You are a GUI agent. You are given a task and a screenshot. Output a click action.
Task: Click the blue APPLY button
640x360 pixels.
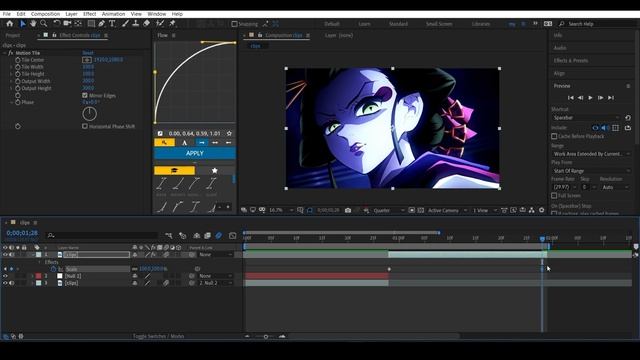195,153
